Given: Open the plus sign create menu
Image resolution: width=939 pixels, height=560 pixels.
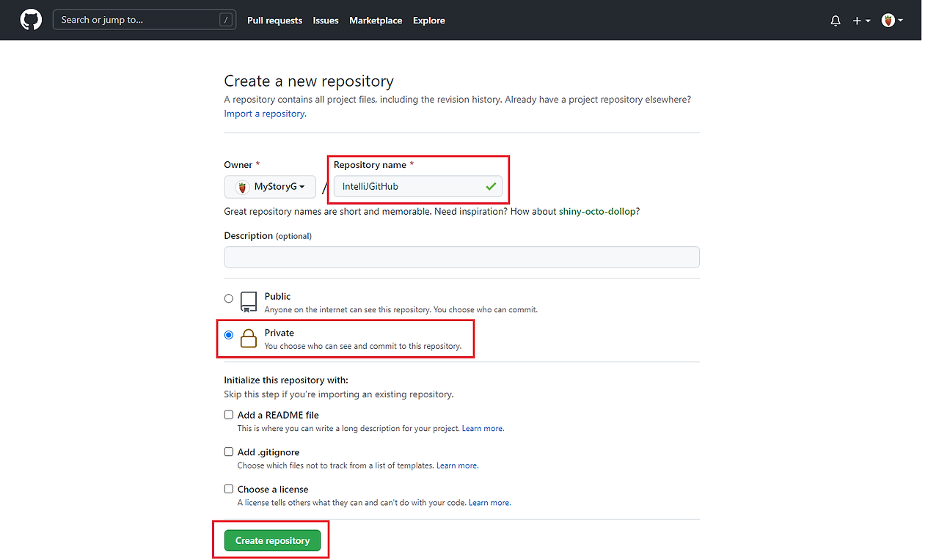Looking at the screenshot, I should (x=856, y=20).
